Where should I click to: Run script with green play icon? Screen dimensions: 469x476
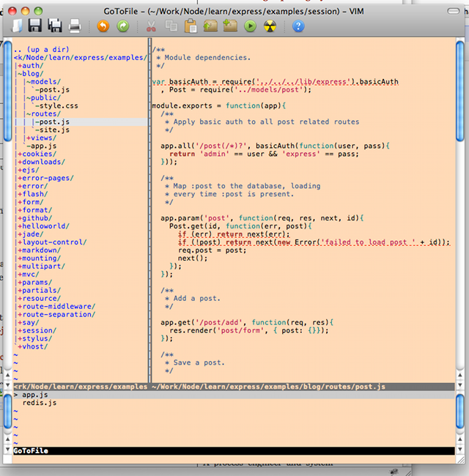(251, 26)
